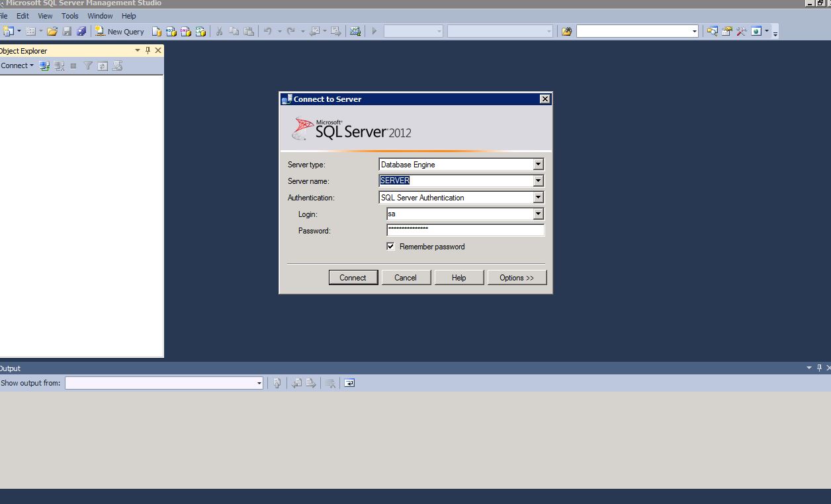This screenshot has height=504, width=831.
Task: Open the Authentication dropdown
Action: pyautogui.click(x=538, y=198)
